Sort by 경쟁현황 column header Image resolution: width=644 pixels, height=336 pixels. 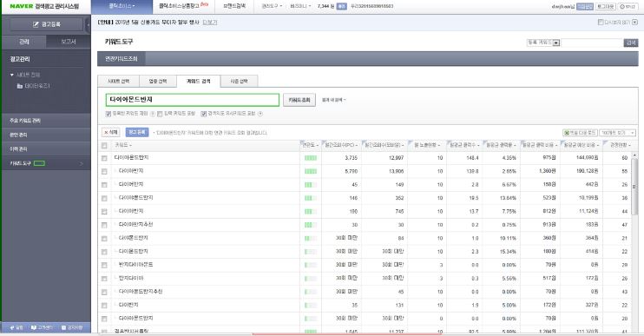(621, 145)
